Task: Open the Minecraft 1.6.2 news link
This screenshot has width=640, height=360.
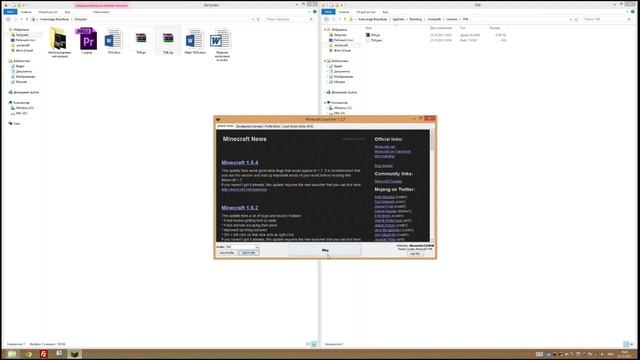Action: point(240,208)
